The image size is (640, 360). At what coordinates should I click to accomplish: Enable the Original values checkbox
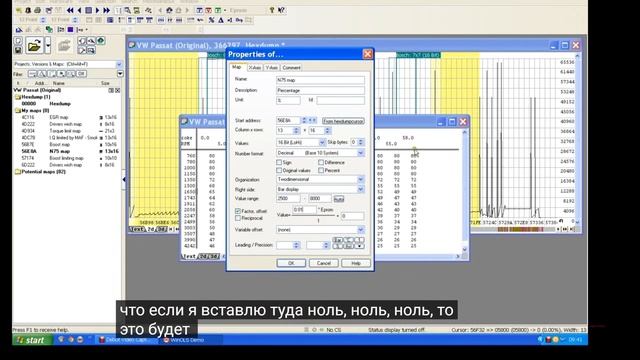279,170
